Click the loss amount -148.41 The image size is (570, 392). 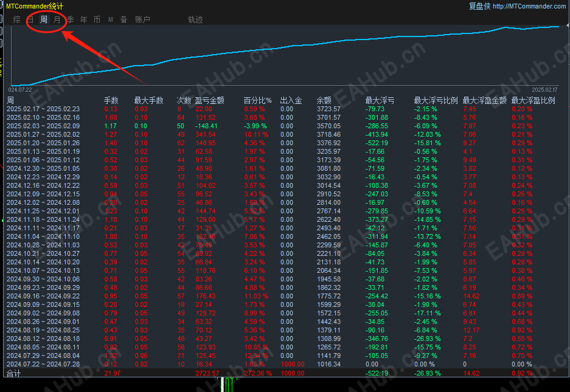(206, 126)
